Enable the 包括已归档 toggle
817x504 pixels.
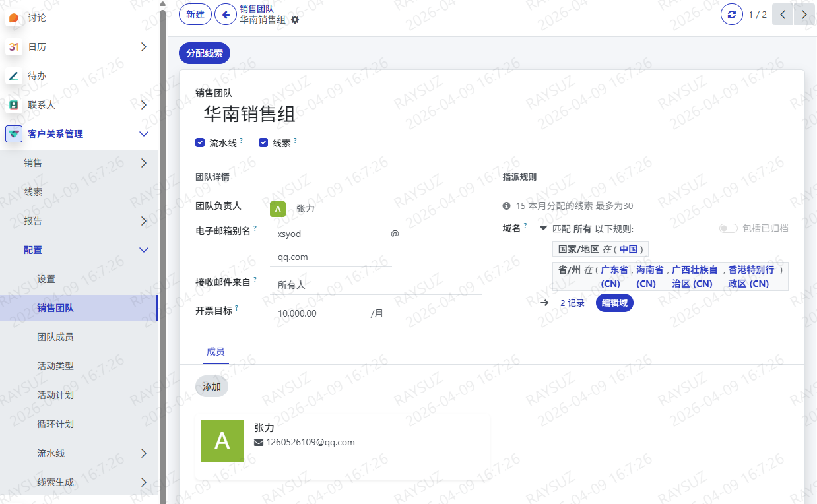click(x=729, y=228)
